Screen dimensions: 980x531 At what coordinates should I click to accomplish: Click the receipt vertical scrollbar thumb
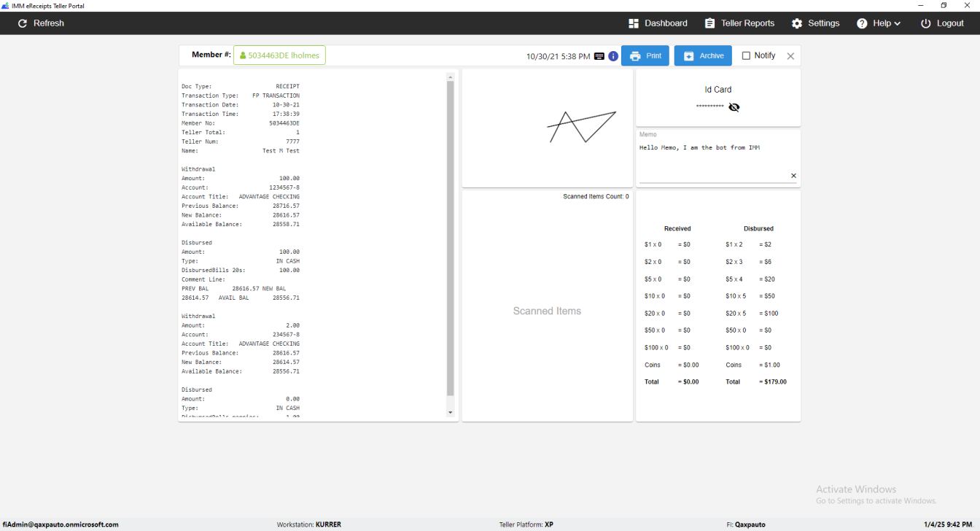tap(450, 239)
